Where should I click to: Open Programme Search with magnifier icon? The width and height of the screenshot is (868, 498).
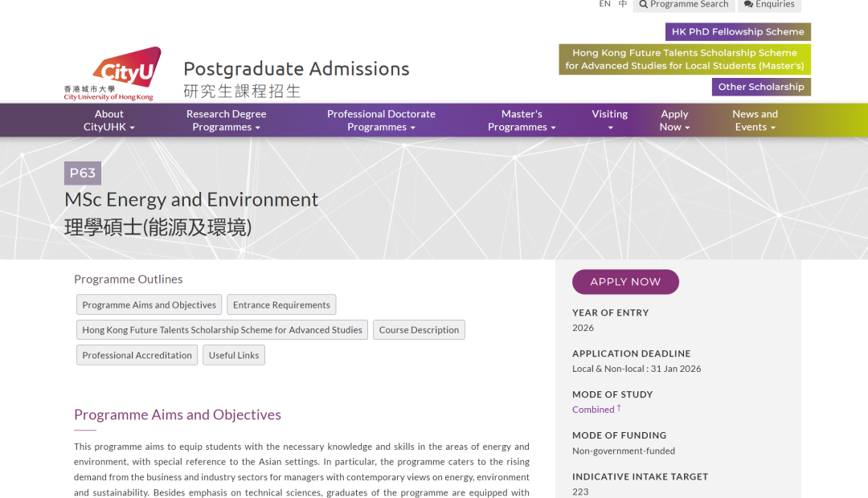point(684,5)
